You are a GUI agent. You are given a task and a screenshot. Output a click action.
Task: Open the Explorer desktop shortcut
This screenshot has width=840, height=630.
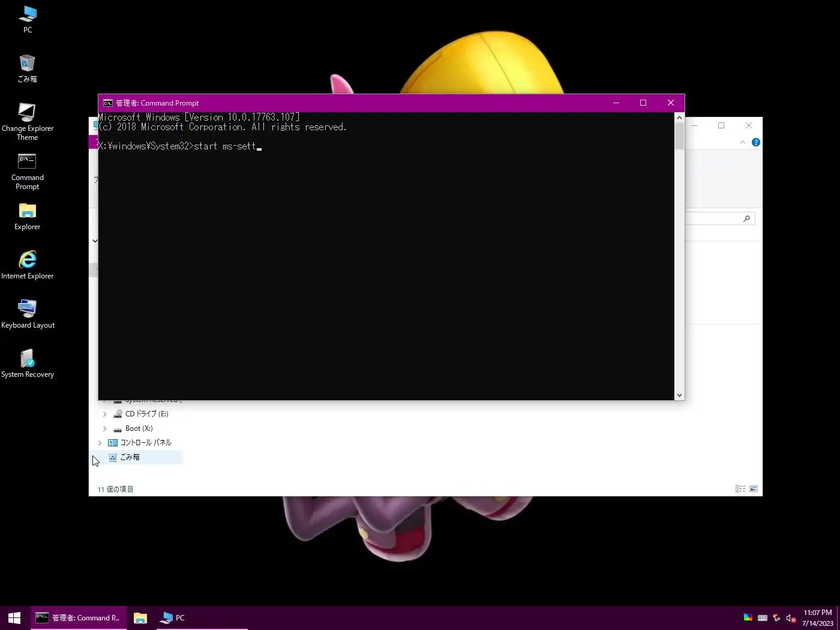click(x=28, y=217)
